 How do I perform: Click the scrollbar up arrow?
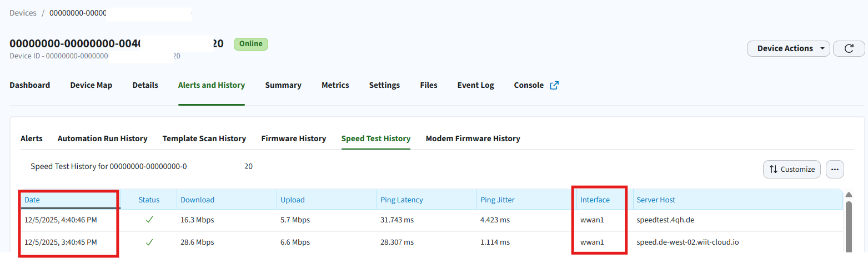point(849,194)
